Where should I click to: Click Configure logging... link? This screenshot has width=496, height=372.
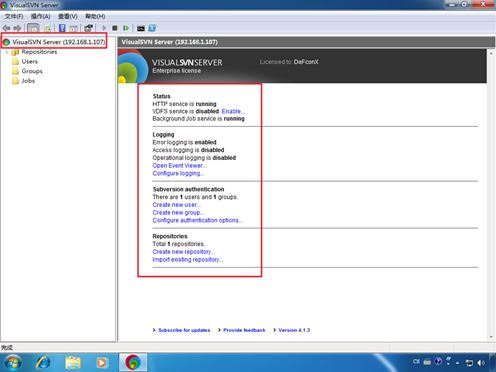178,173
